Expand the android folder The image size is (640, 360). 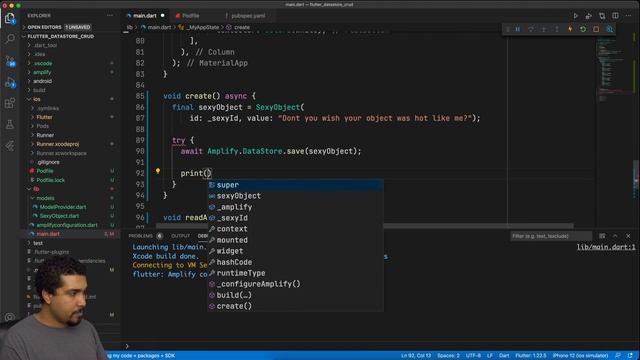click(42, 81)
